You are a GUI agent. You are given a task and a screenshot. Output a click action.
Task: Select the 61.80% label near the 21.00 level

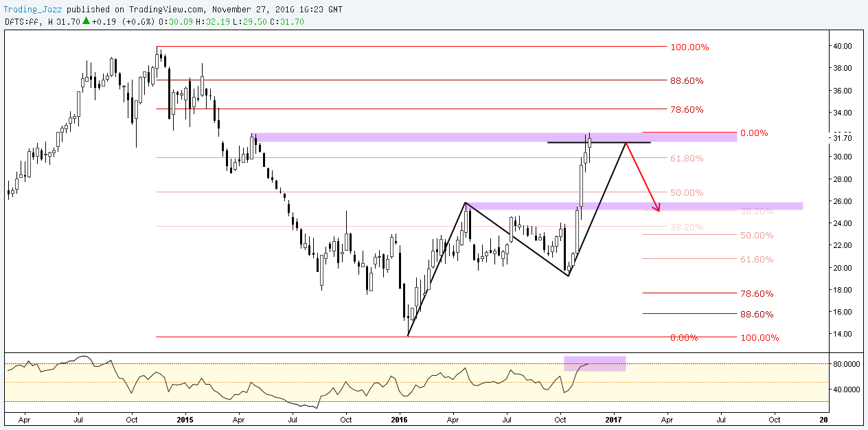[x=757, y=259]
